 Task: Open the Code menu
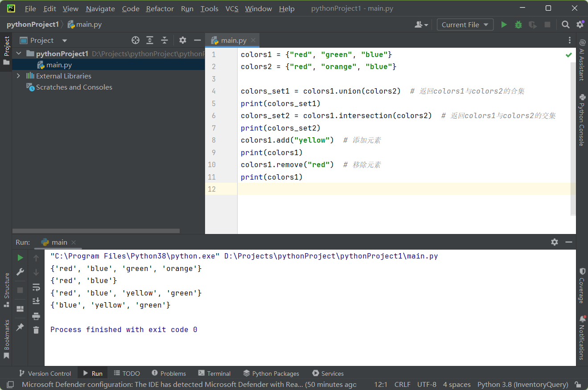pos(131,9)
